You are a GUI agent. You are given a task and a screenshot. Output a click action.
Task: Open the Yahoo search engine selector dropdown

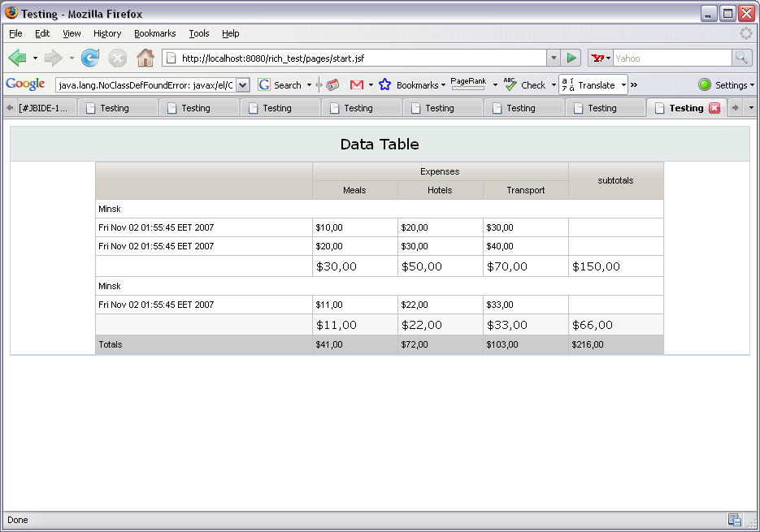pos(608,58)
